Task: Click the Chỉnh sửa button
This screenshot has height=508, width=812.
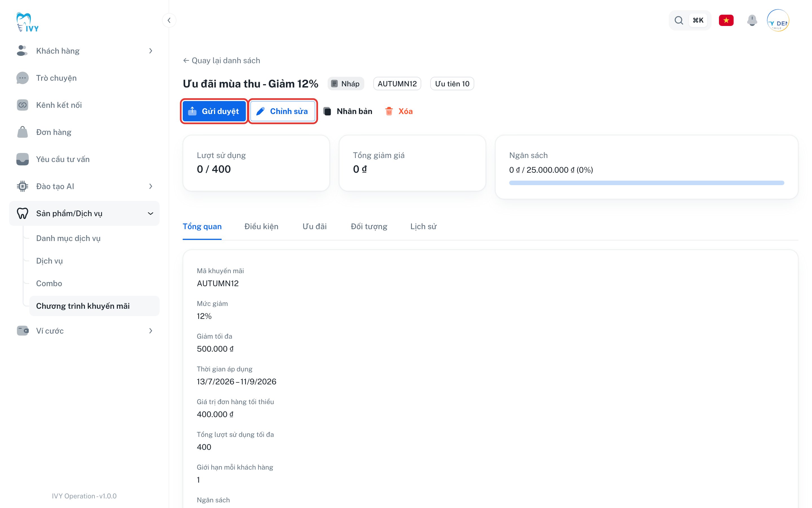Action: [x=283, y=111]
